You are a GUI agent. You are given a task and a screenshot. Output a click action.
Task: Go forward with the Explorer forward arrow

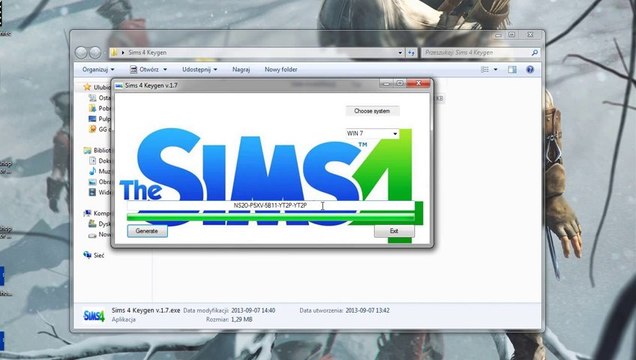click(x=95, y=52)
